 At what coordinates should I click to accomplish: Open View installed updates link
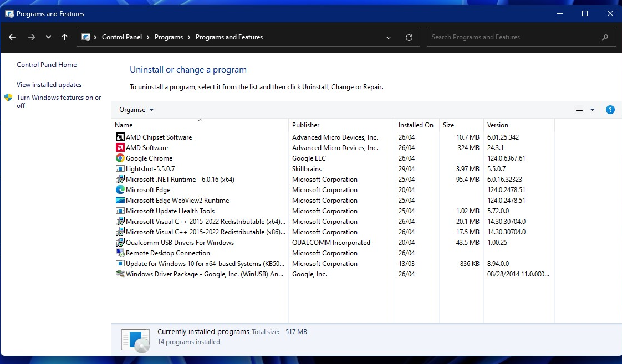tap(49, 84)
